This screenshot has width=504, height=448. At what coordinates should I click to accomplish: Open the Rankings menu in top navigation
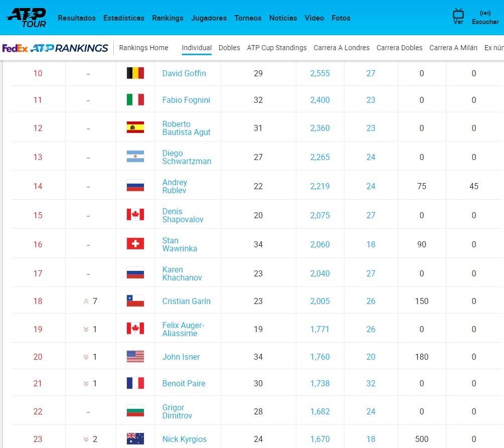tap(168, 18)
